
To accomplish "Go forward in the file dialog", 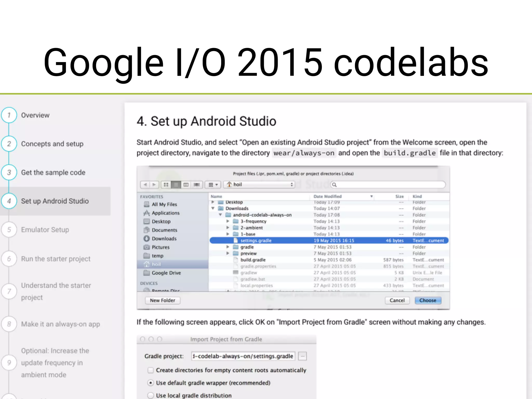I will tap(154, 184).
